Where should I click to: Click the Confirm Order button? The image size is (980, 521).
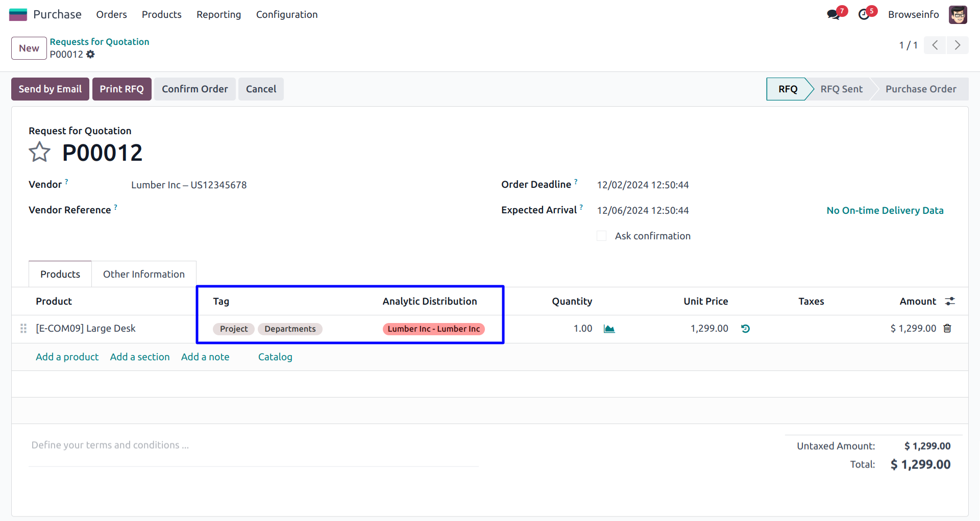[194, 89]
